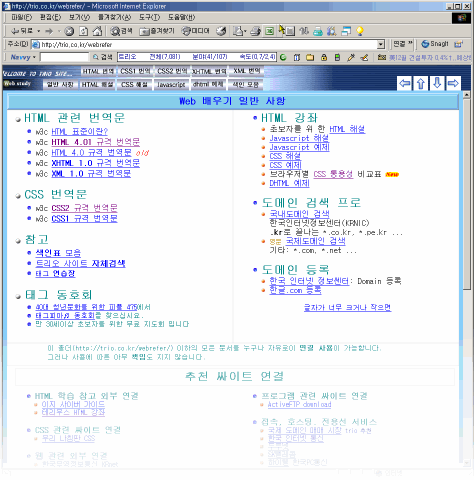Open the Media (미디어) toolbar button
Viewport: 474px width, 480px height.
coord(195,31)
